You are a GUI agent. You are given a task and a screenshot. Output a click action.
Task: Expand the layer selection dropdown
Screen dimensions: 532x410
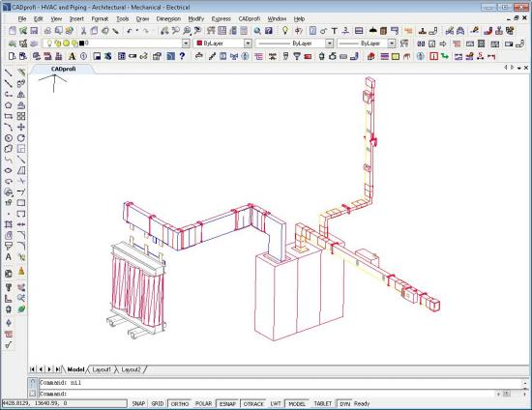[186, 44]
